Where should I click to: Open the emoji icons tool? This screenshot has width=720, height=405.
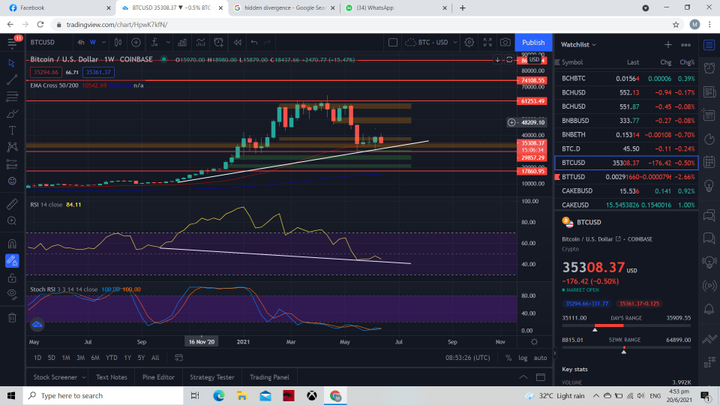[12, 181]
